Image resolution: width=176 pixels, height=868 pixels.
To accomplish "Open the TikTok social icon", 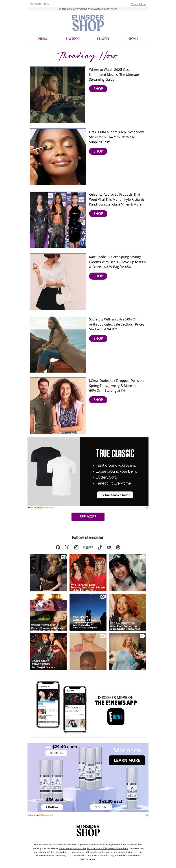I will point(99,547).
